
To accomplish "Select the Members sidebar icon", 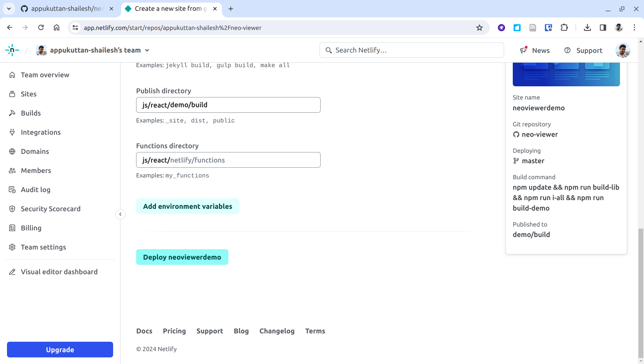I will click(x=12, y=170).
